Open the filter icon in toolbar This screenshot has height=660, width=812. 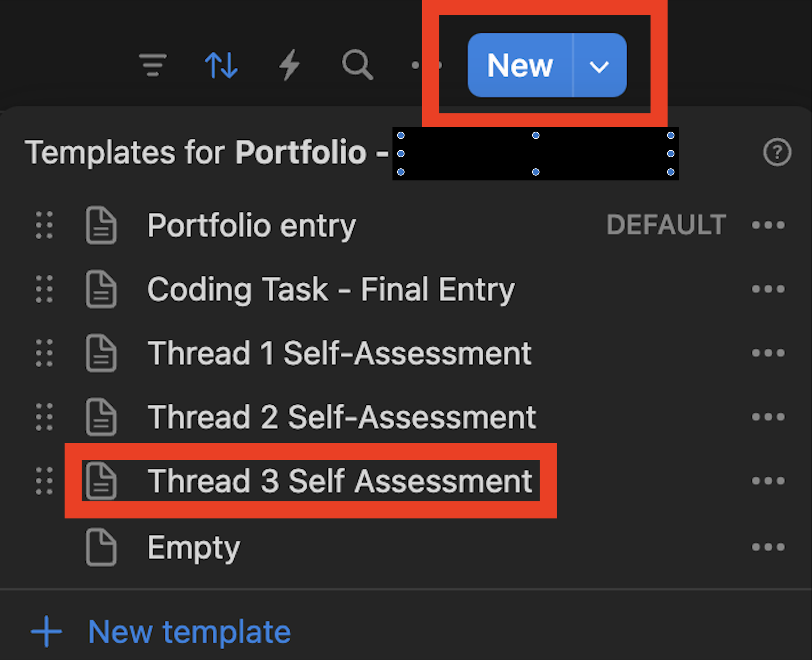tap(153, 65)
